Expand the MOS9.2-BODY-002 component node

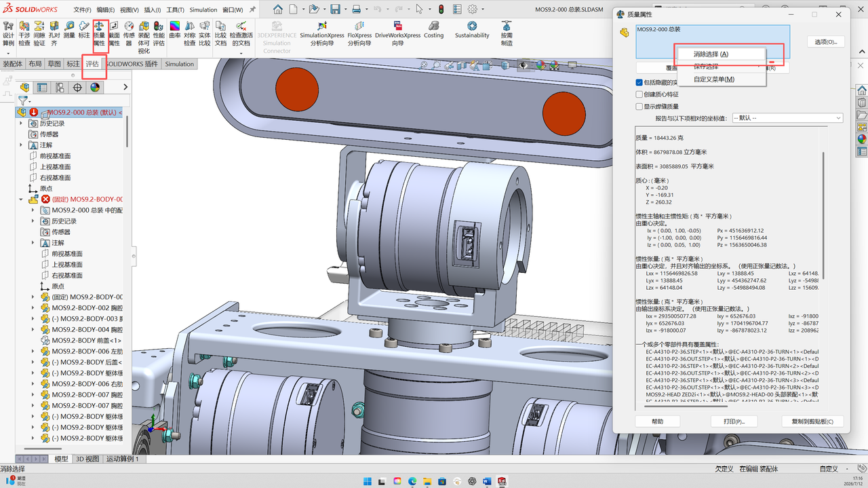point(33,308)
